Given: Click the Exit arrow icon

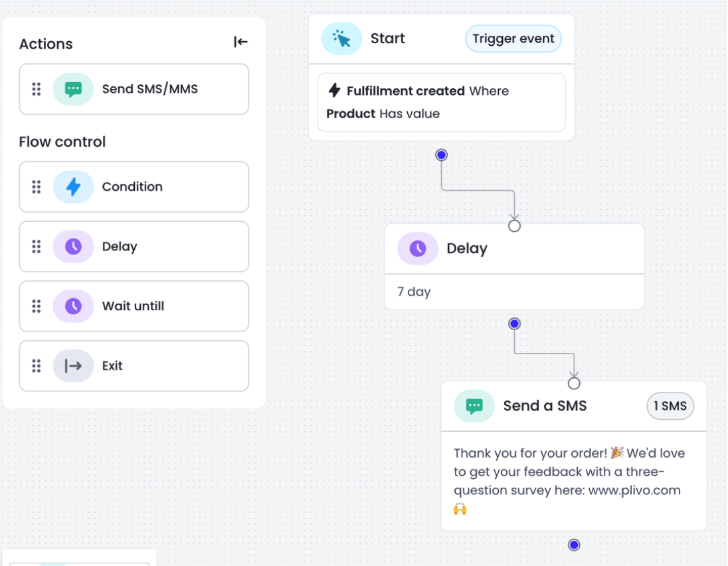Looking at the screenshot, I should pyautogui.click(x=73, y=366).
